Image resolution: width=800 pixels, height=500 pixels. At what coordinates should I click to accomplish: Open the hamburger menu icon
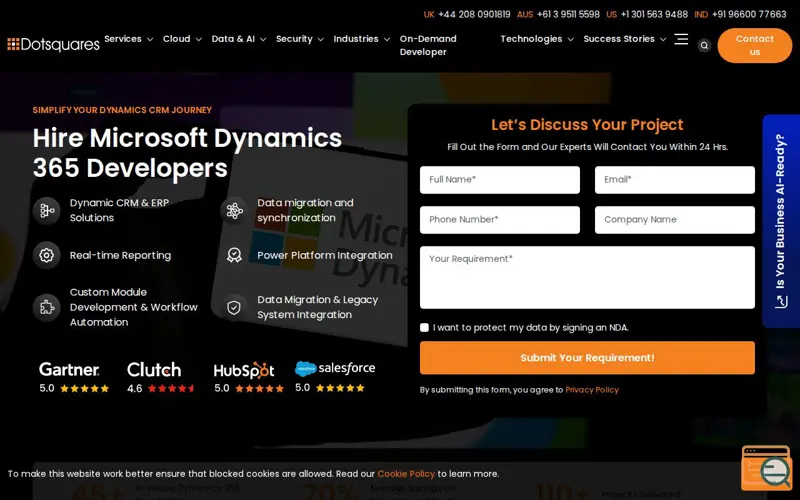coord(681,39)
